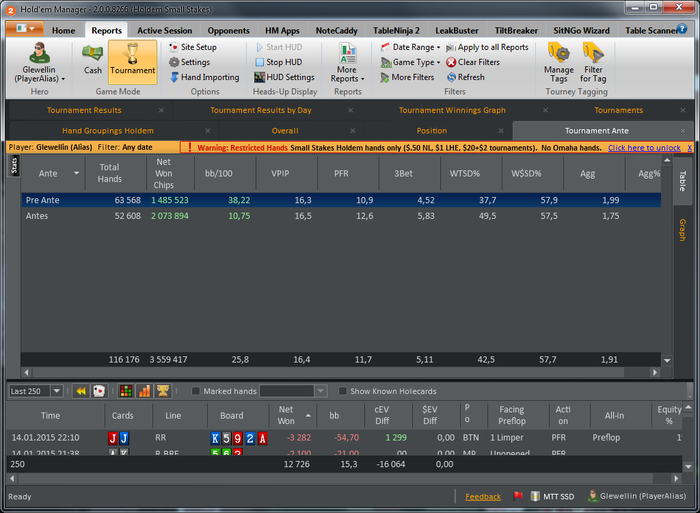
Task: Select Tournament game mode
Action: (133, 62)
